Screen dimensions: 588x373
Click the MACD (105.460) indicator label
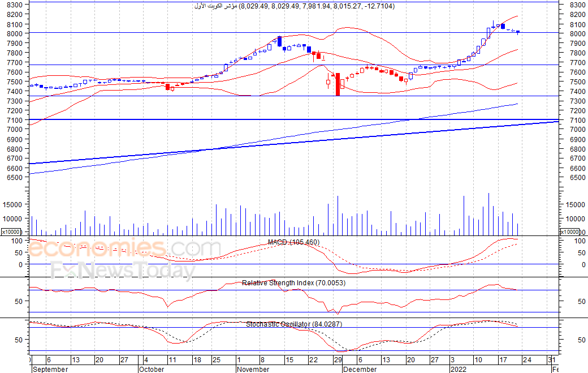click(x=293, y=242)
